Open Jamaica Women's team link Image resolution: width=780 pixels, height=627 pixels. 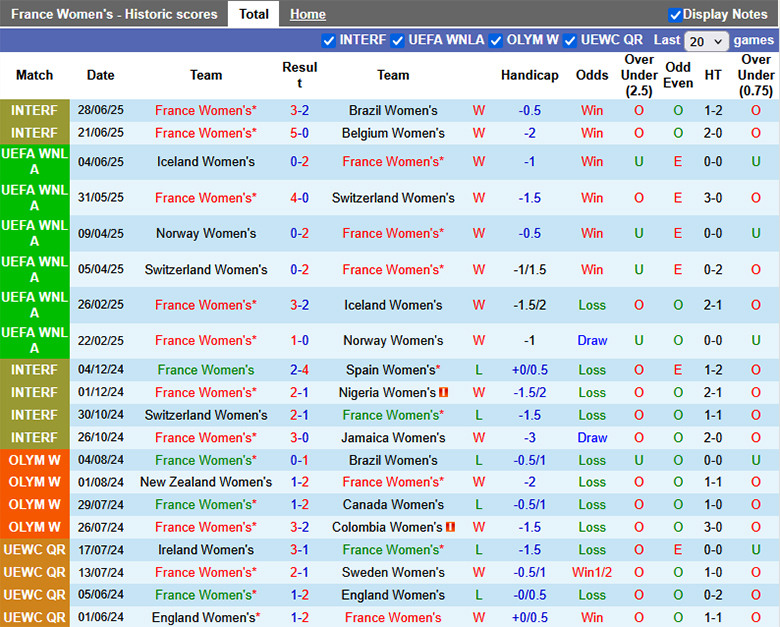[393, 438]
